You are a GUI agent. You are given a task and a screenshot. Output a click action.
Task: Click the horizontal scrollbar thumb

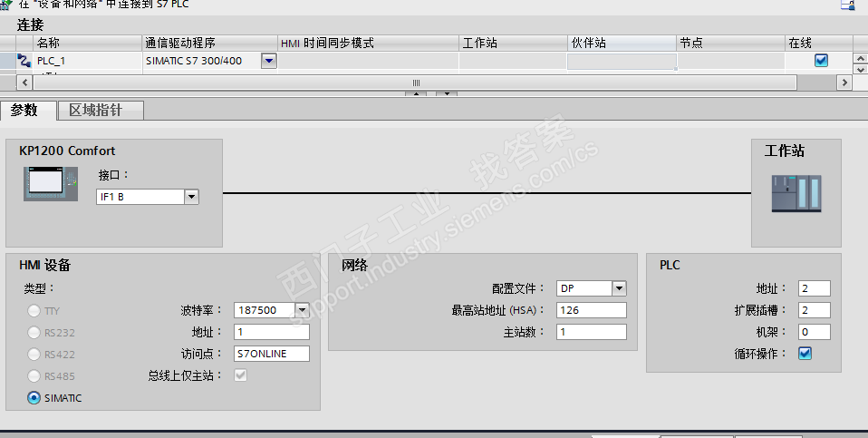(415, 83)
